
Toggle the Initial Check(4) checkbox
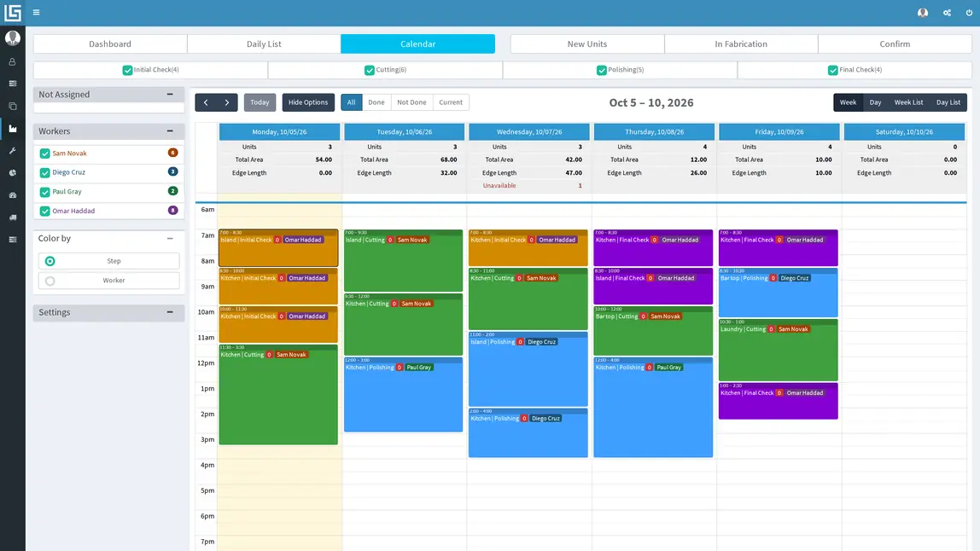127,70
